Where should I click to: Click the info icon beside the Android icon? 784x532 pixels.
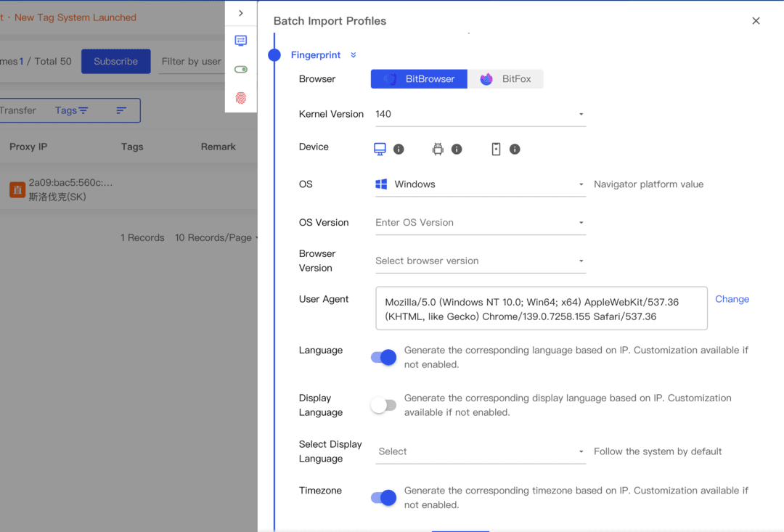457,149
